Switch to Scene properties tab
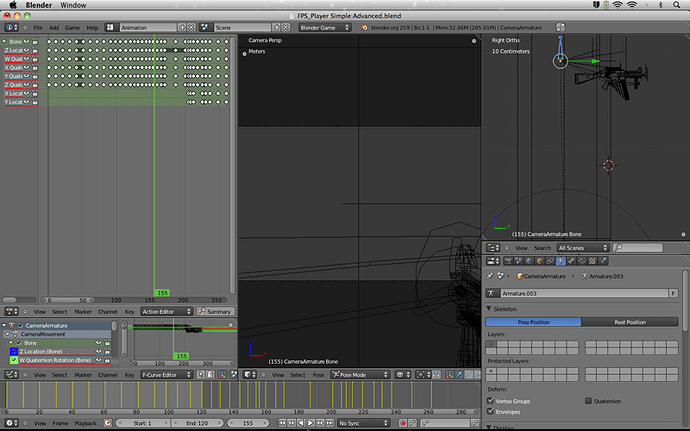The width and height of the screenshot is (690, 431). click(x=518, y=261)
